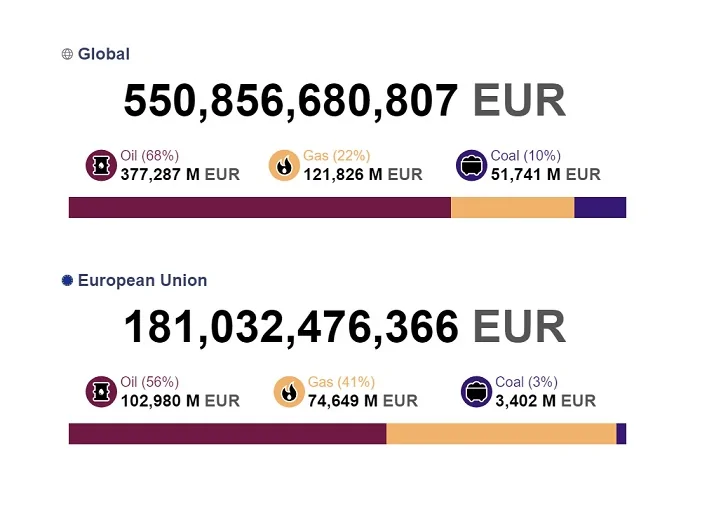Click the Global gas bar segment
Viewport: 728px width, 506px height.
coord(512,207)
